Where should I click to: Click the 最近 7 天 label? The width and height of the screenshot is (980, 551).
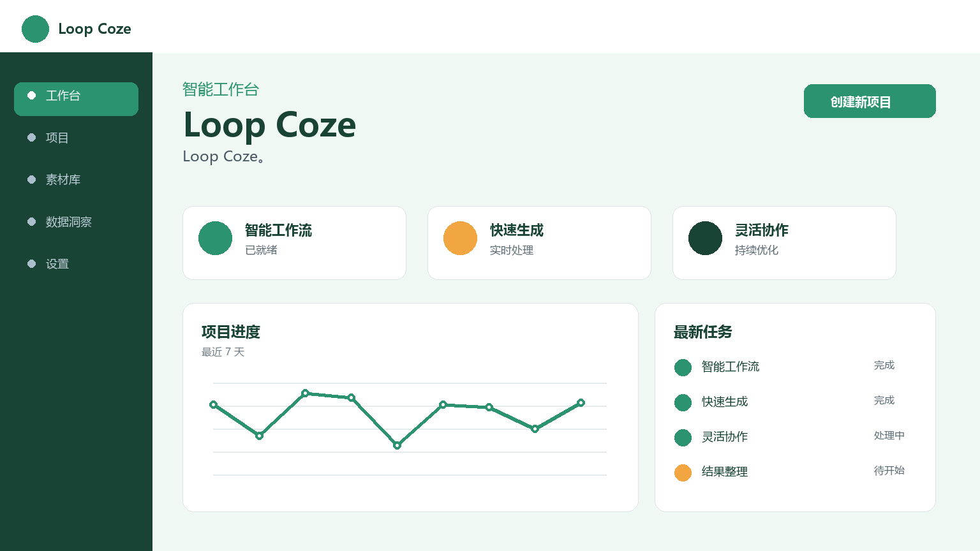click(223, 352)
